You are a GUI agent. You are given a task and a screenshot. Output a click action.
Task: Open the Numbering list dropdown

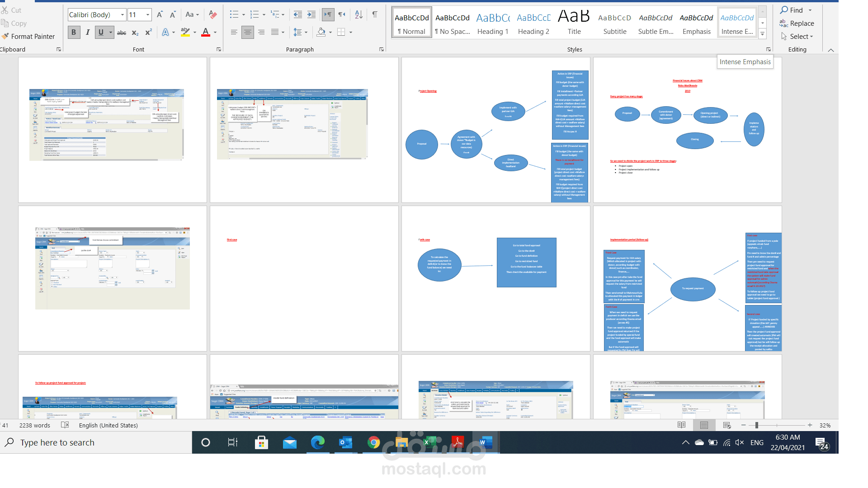tap(264, 15)
